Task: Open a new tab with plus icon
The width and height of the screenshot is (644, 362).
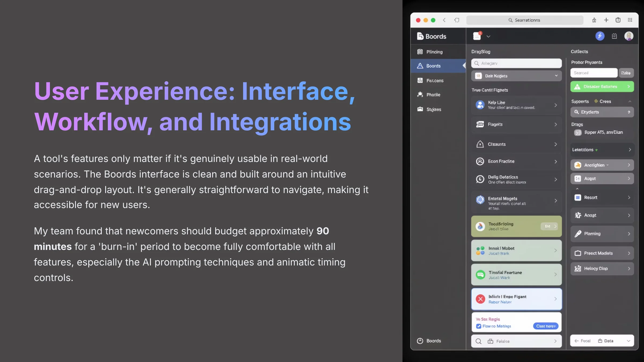Action: pos(606,20)
